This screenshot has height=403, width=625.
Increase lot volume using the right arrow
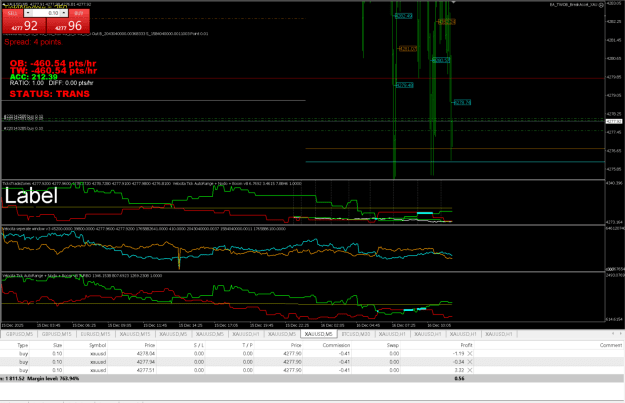[x=64, y=13]
